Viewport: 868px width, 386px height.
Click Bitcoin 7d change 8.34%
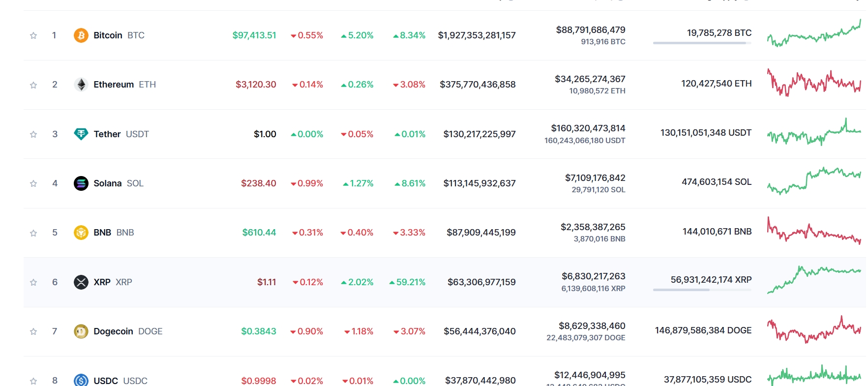pos(409,35)
